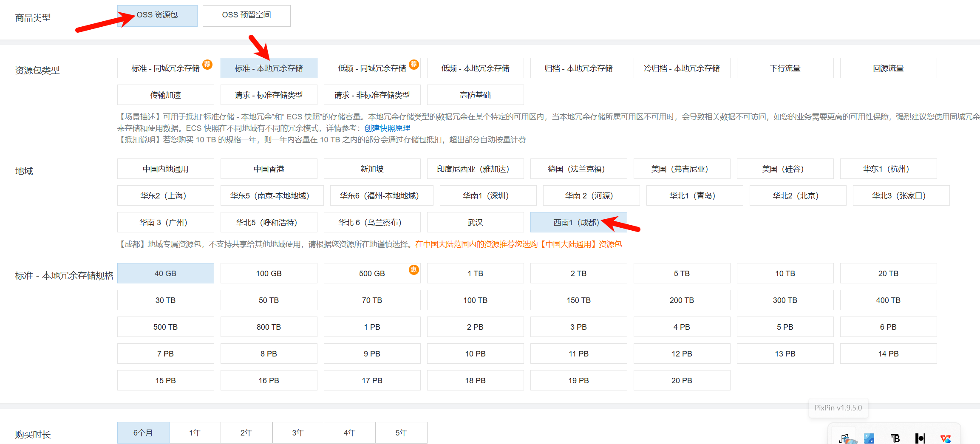Choose the 1 TB storage size
The image size is (980, 444).
pos(475,274)
